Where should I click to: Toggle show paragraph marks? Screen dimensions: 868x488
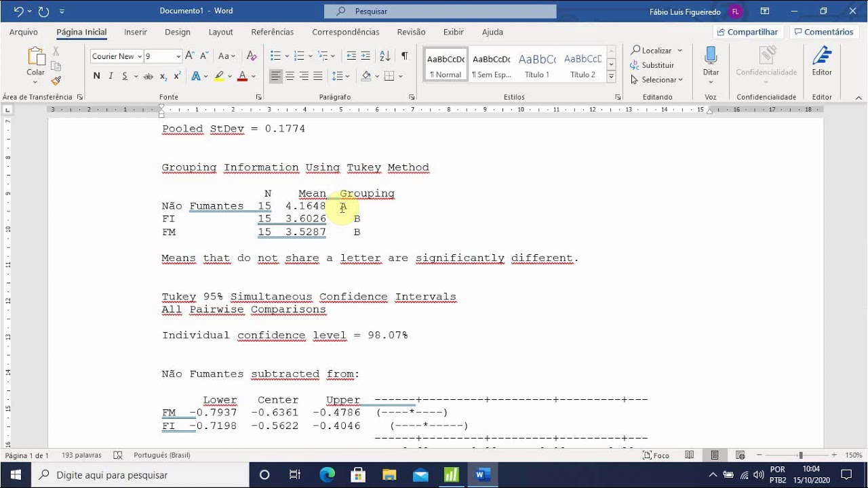click(404, 56)
